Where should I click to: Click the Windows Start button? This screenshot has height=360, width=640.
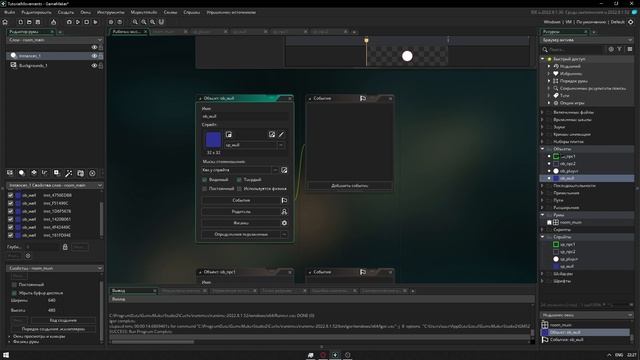(x=6, y=355)
